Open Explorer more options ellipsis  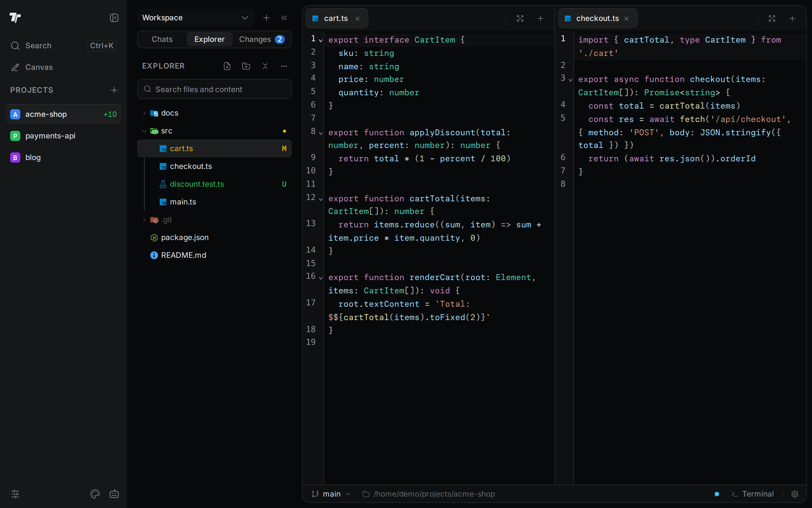point(284,66)
